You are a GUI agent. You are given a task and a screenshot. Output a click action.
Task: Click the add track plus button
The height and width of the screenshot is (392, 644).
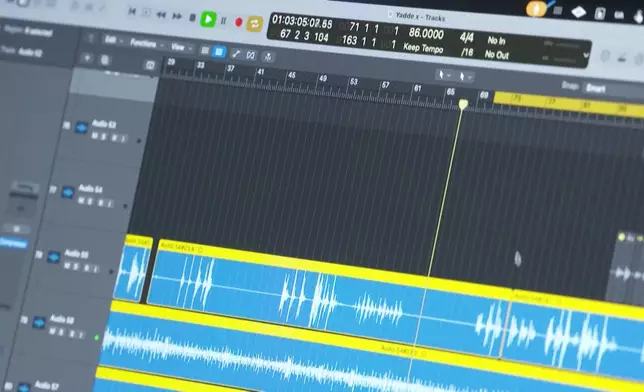tap(87, 58)
